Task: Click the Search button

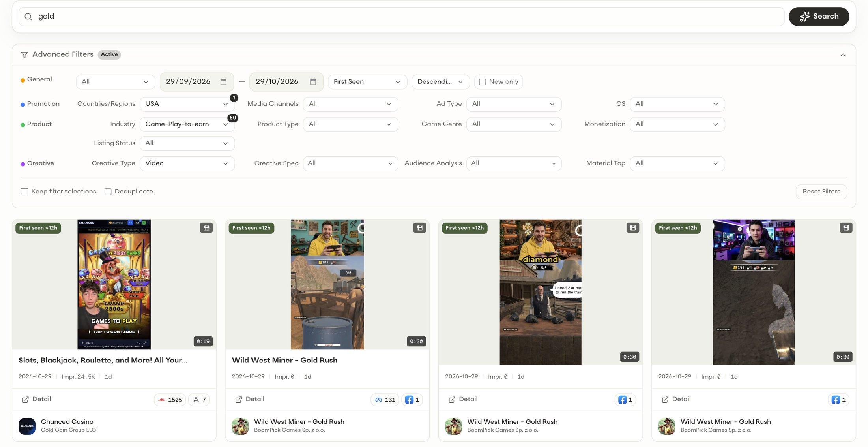Action: coord(819,17)
